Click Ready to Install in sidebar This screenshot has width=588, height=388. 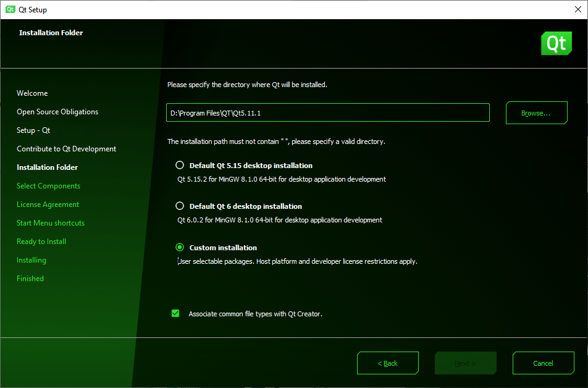click(41, 242)
